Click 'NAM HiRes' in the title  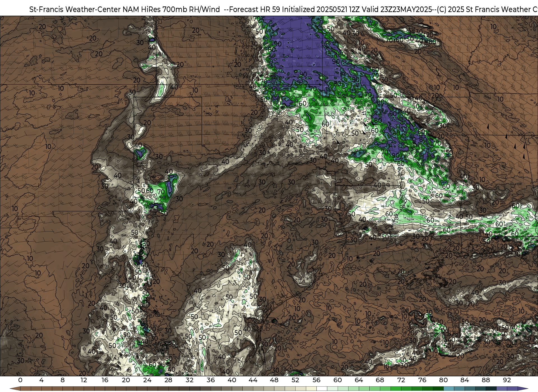pyautogui.click(x=142, y=10)
